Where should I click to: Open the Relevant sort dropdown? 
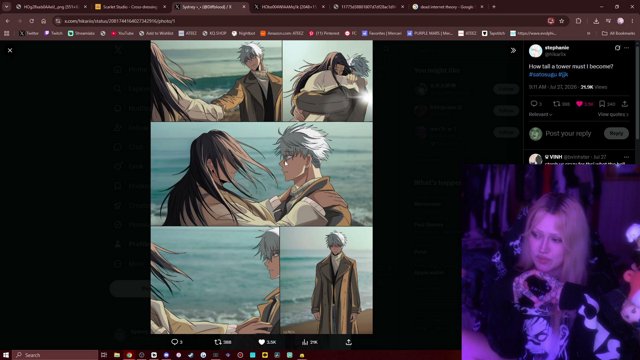(x=540, y=114)
